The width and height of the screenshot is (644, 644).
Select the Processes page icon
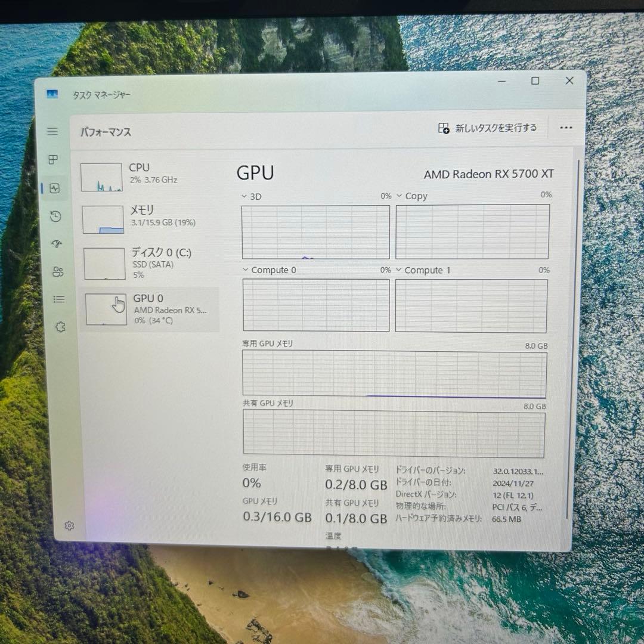click(54, 160)
